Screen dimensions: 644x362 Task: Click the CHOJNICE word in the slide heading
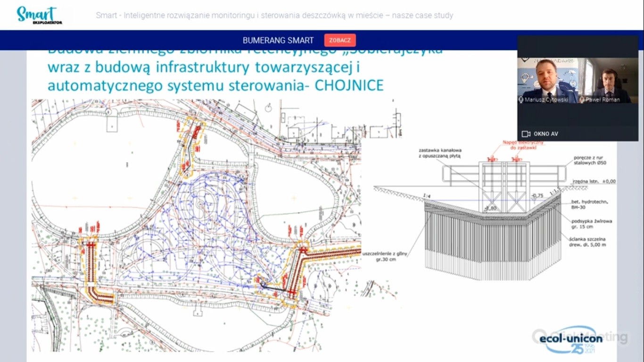coord(349,85)
